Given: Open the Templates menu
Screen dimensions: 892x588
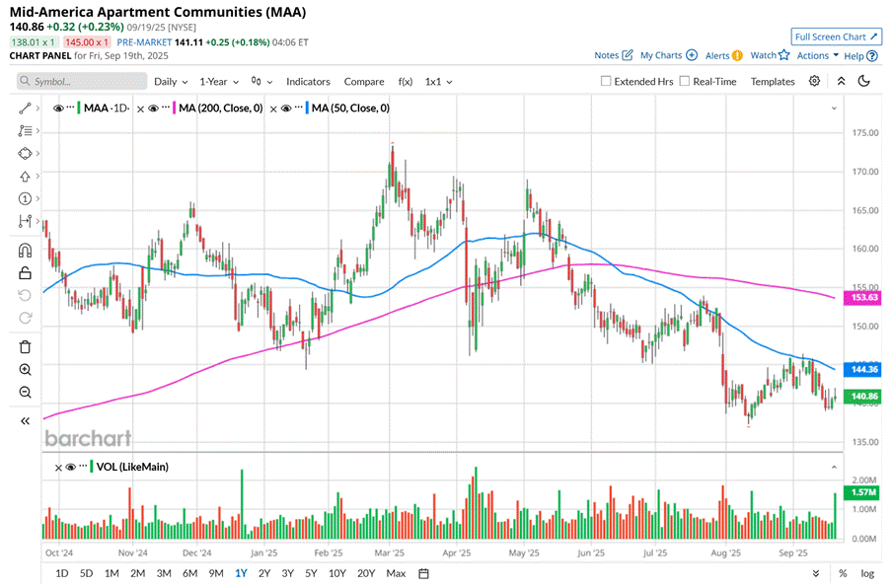Looking at the screenshot, I should coord(773,81).
